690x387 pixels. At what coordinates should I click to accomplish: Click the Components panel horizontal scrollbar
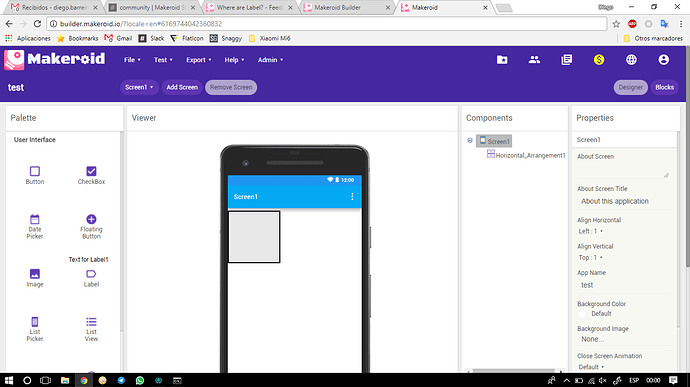click(x=513, y=371)
